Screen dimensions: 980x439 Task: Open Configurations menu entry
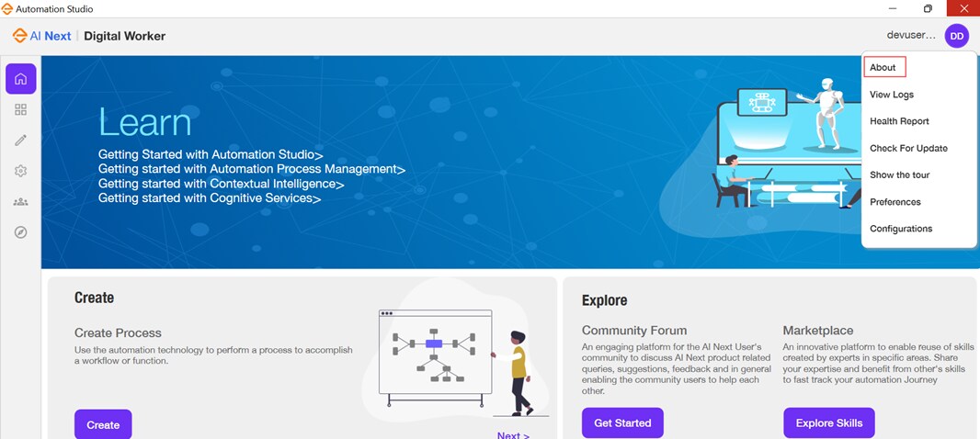(x=901, y=229)
